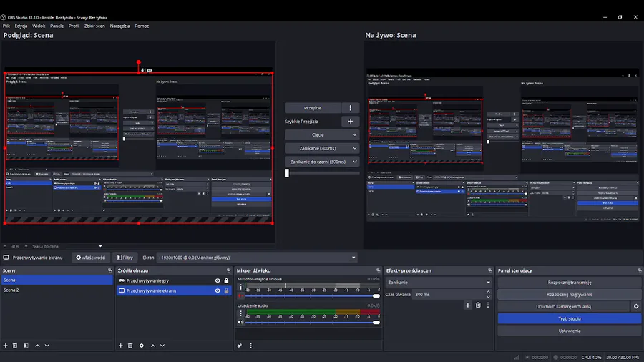Open the Mikser dźwięku footer three-dot menu

point(250,346)
